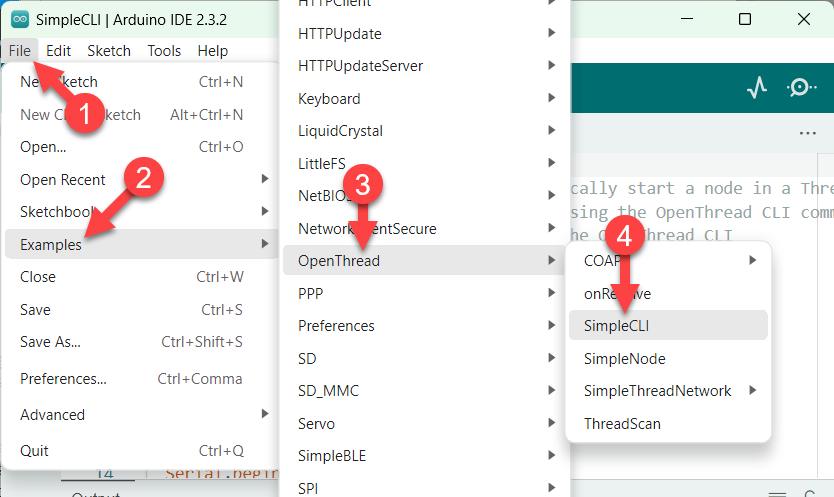
Task: Expand the Examples submenu
Action: [50, 244]
